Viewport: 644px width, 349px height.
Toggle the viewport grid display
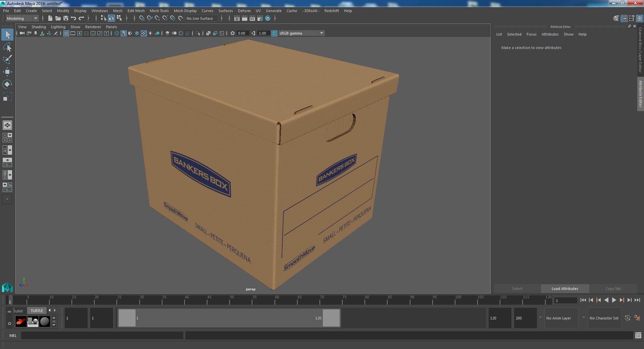point(66,33)
